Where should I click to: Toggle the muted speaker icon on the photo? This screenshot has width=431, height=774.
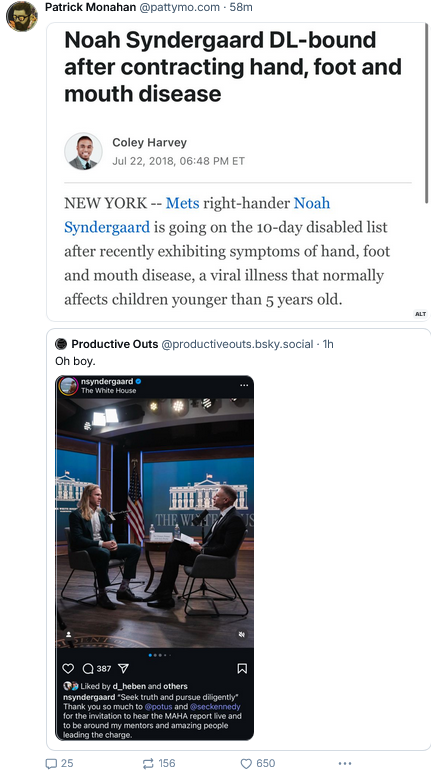click(241, 634)
